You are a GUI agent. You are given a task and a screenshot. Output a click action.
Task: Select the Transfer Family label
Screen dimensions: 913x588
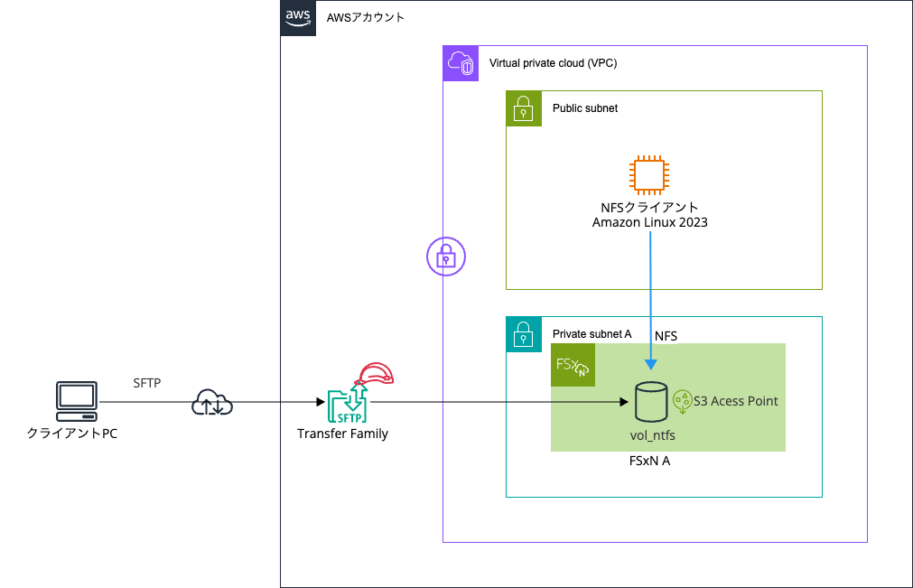(x=342, y=434)
